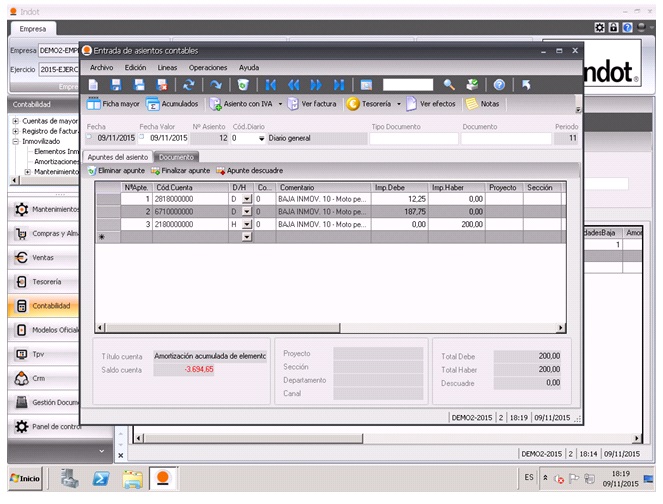Click the Inicio start button on taskbar
663x504 pixels.
pyautogui.click(x=26, y=479)
